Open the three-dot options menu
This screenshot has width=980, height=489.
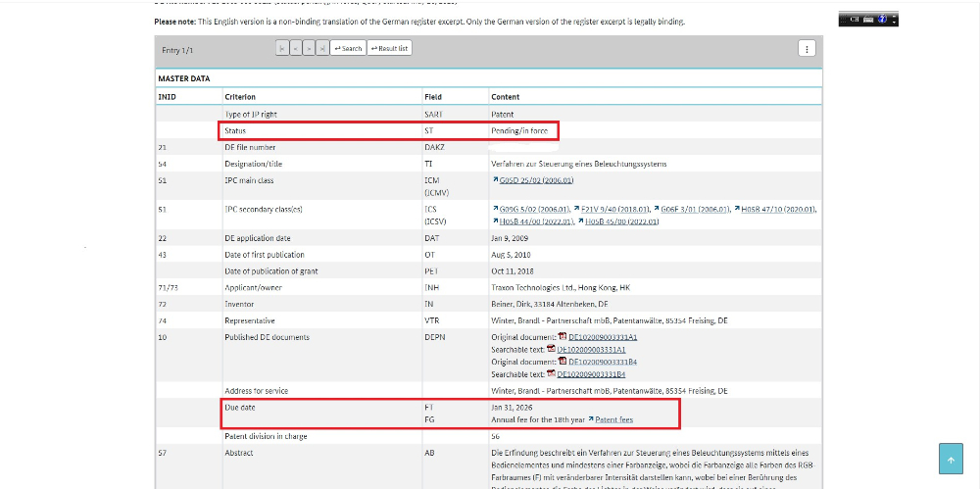click(807, 48)
